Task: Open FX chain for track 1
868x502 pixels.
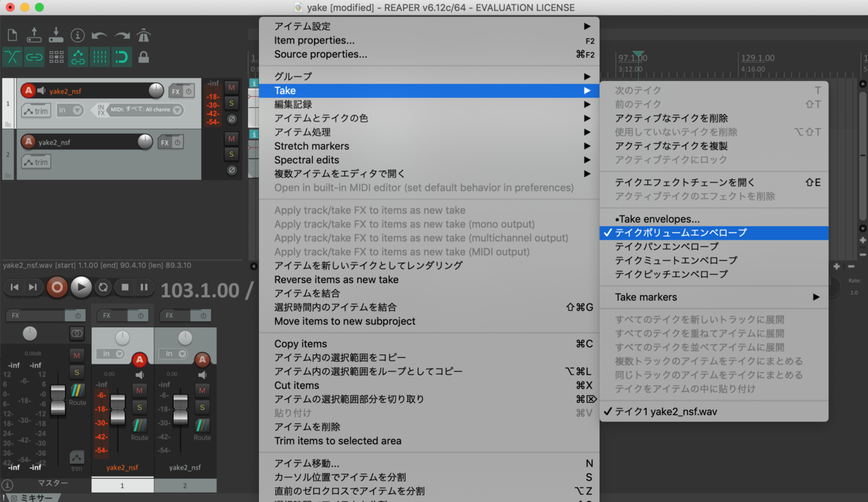Action: pos(176,91)
